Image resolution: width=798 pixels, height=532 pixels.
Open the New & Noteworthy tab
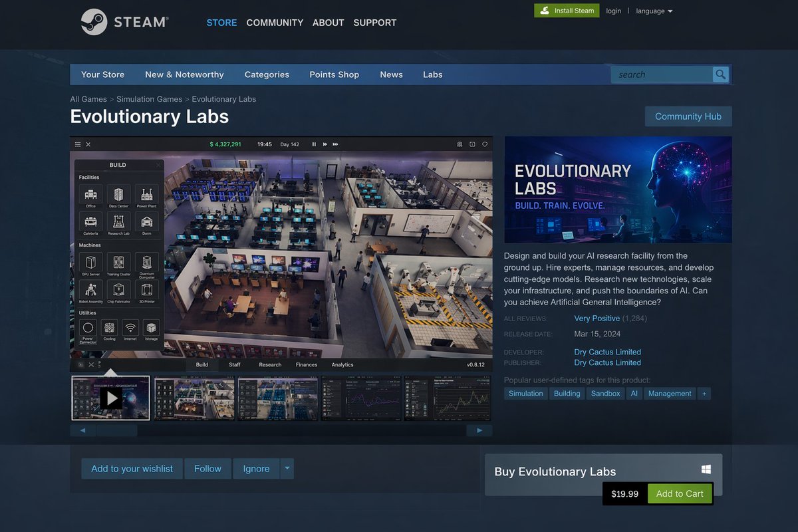click(184, 74)
